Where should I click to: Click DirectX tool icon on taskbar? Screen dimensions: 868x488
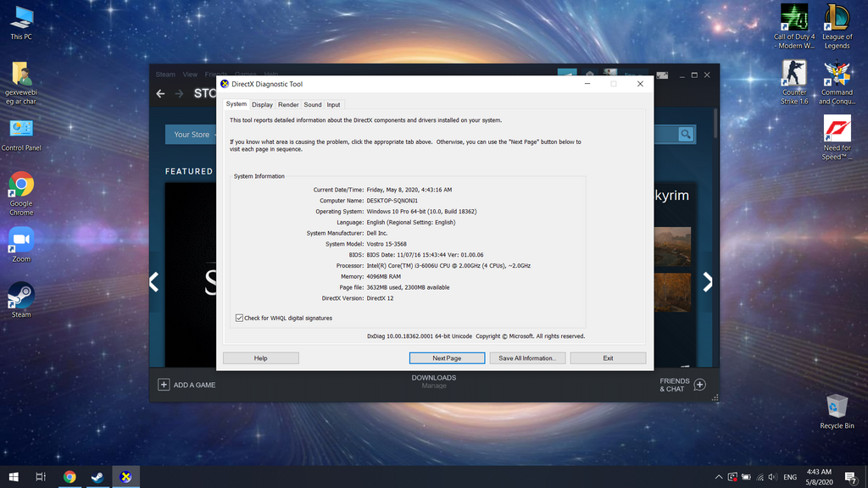tap(125, 477)
